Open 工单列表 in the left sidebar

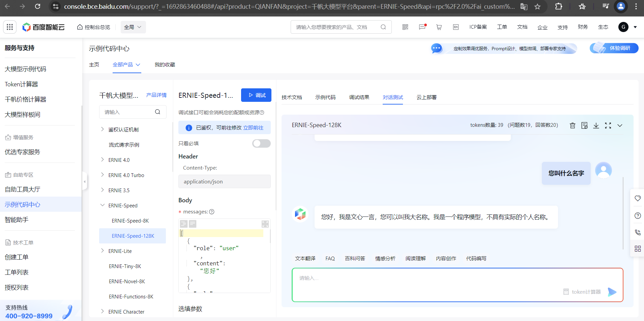[x=17, y=272]
